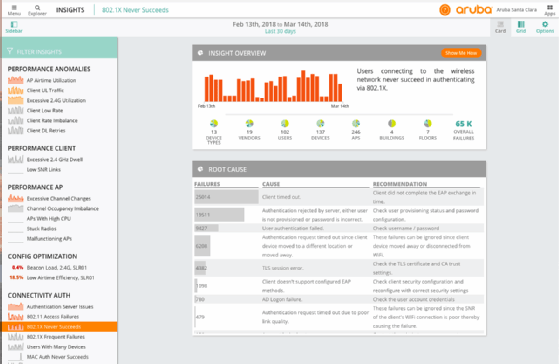Click Aruba Santa Clara account name
The width and height of the screenshot is (559, 364).
pos(516,10)
